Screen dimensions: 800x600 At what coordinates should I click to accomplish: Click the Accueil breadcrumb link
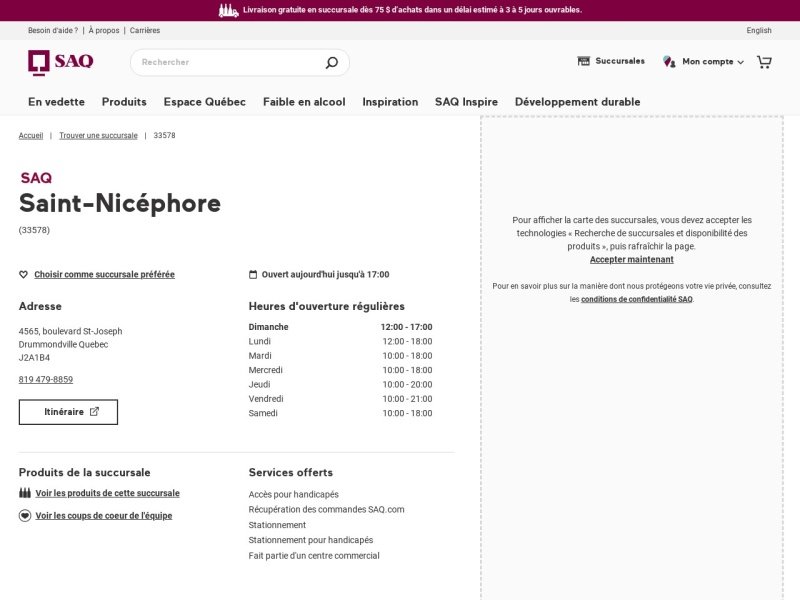(x=31, y=135)
